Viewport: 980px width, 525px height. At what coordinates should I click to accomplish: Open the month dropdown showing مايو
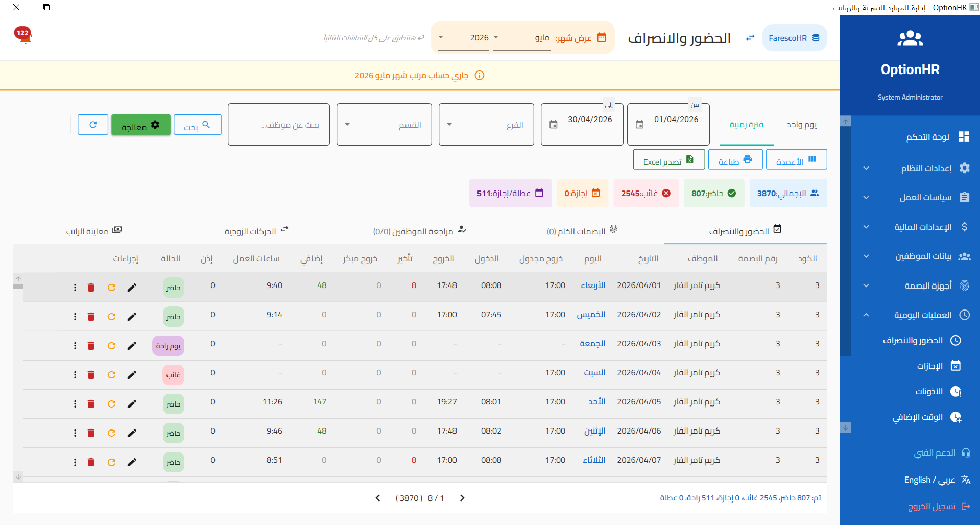click(521, 38)
